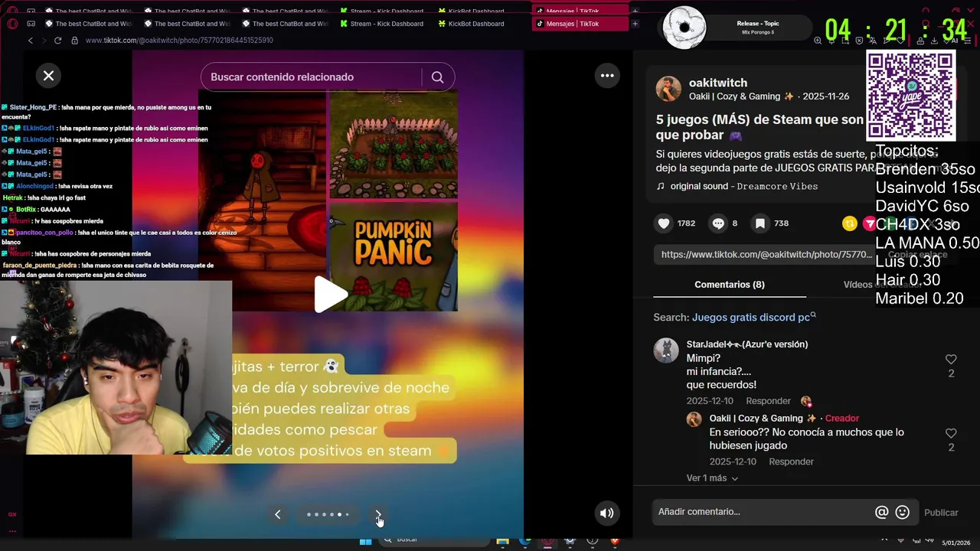Go back with browser back arrow
Image resolution: width=980 pixels, height=551 pixels.
point(31,40)
